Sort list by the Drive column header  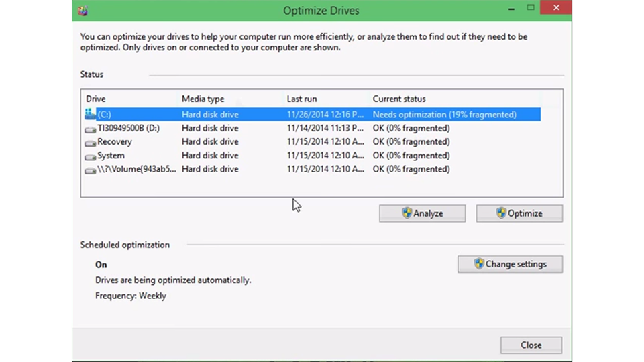pyautogui.click(x=96, y=99)
